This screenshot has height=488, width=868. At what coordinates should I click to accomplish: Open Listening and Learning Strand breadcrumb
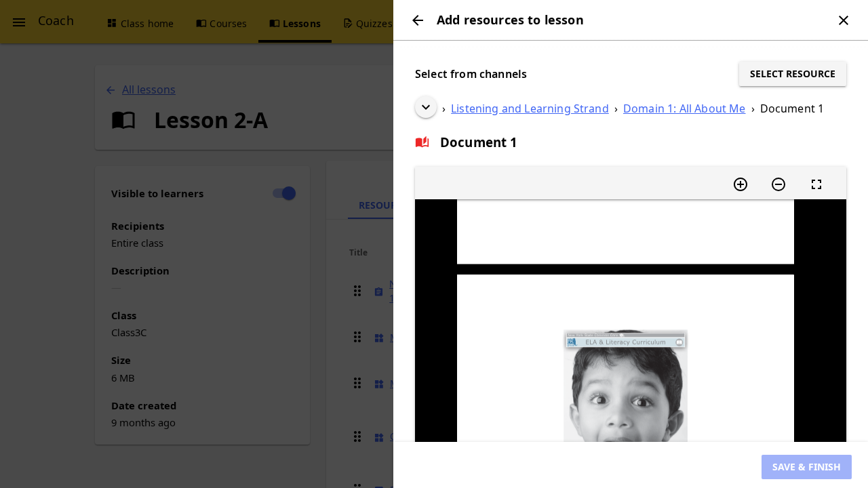[x=530, y=108]
